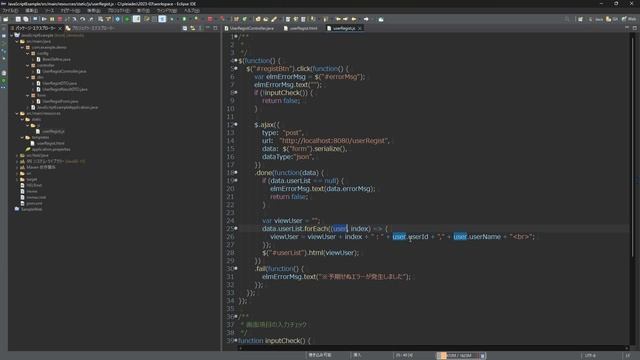Collapse code folding at line 12 ajax block
Image resolution: width=640 pixels, height=360 pixels.
(236, 124)
